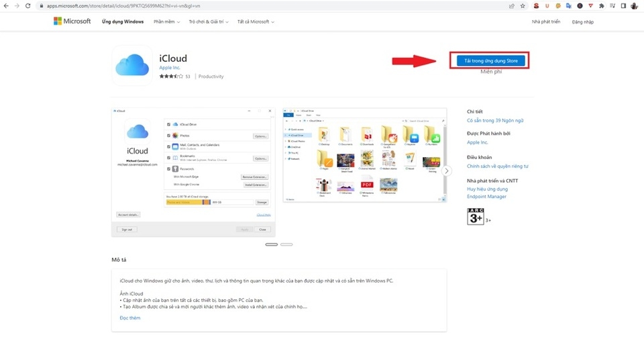Click the iCloud app cloud icon
Image resolution: width=644 pixels, height=339 pixels.
point(131,65)
